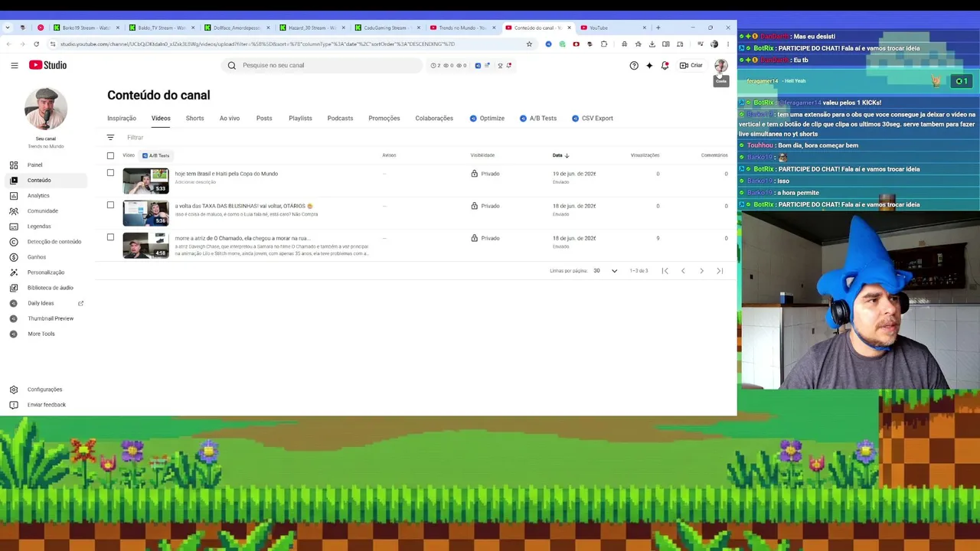The width and height of the screenshot is (980, 551).
Task: Reload the page in browser toolbar
Action: (x=36, y=44)
